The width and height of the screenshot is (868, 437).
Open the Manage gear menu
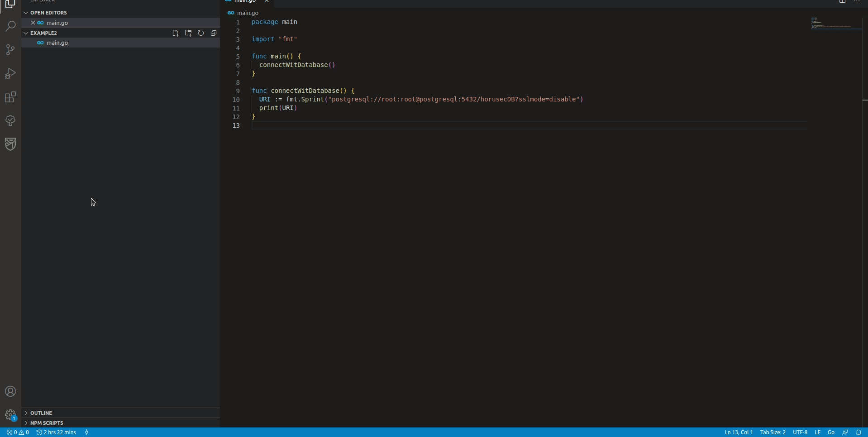(x=10, y=415)
